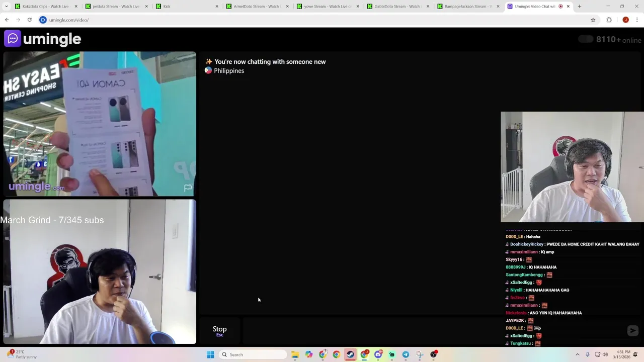Open the notifications bell icon
This screenshot has width=644, height=362.
tap(635, 354)
